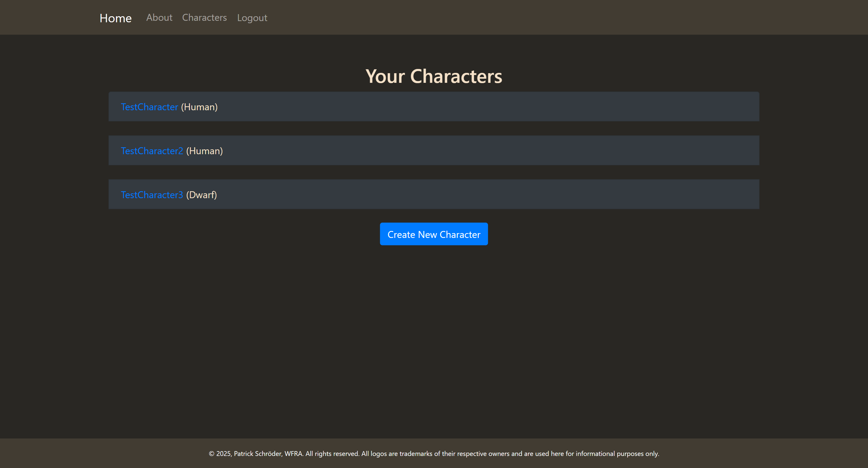Click the Your Characters heading

pyautogui.click(x=434, y=76)
